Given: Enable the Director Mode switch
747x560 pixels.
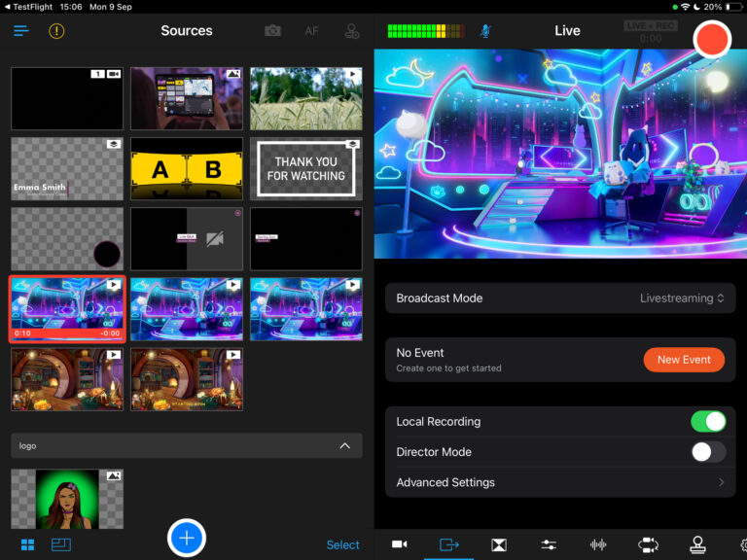Looking at the screenshot, I should [708, 452].
